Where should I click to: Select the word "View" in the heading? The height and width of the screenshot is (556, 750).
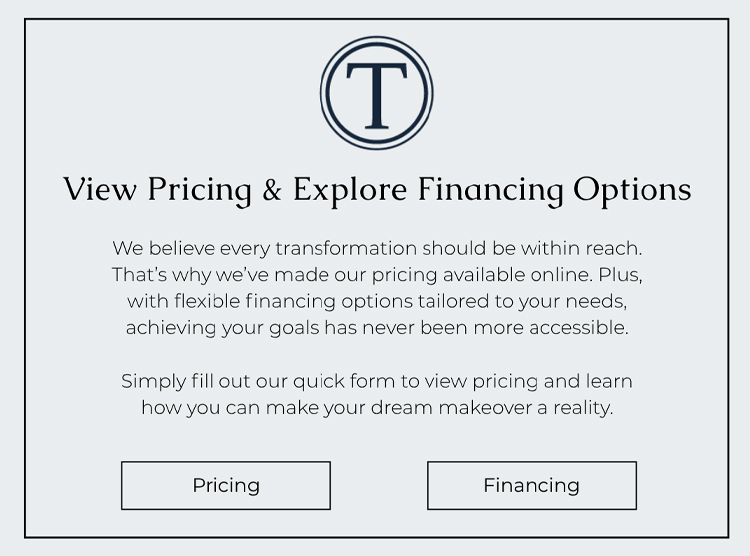coord(100,189)
